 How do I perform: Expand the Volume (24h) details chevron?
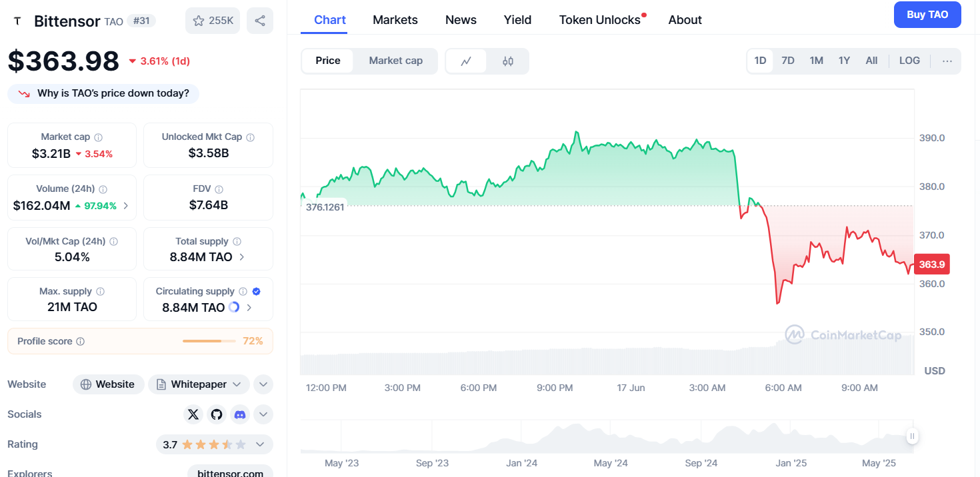tap(126, 206)
